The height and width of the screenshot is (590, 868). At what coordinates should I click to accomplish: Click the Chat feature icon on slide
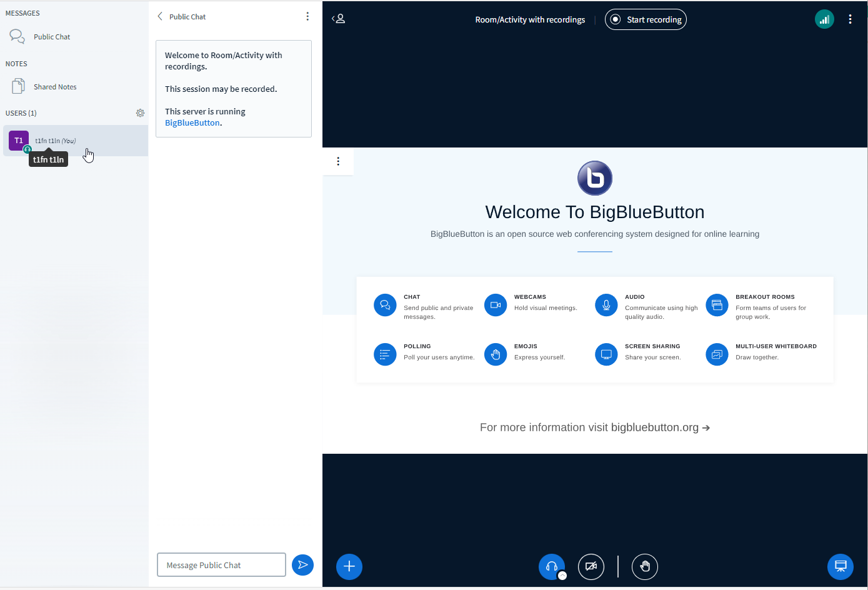[x=385, y=305]
